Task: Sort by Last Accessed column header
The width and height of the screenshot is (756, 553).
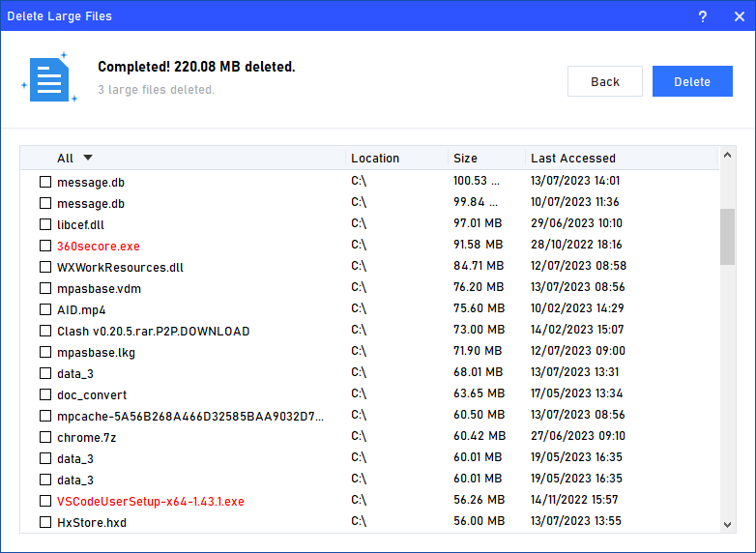Action: (x=573, y=158)
